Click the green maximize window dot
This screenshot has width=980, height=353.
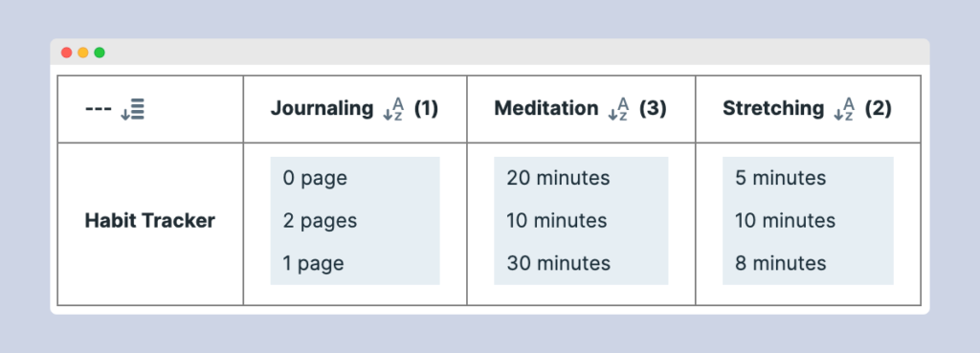click(100, 53)
